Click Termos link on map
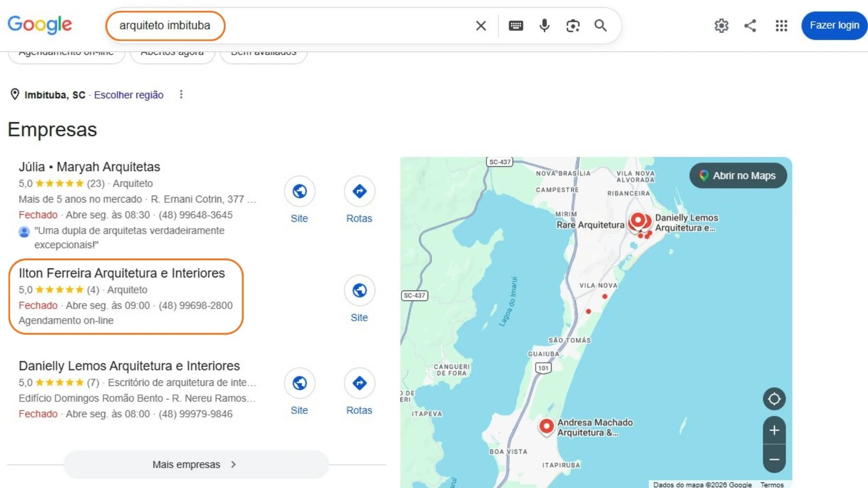This screenshot has width=868, height=488. 772,484
